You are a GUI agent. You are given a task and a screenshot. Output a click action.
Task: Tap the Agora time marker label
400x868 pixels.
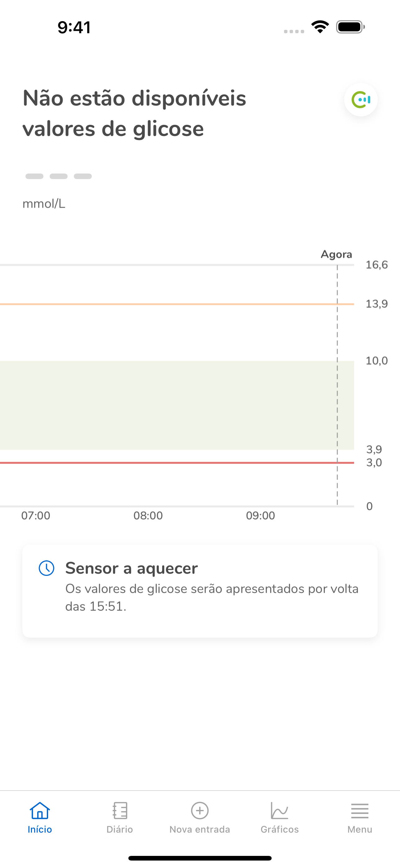[x=336, y=254]
